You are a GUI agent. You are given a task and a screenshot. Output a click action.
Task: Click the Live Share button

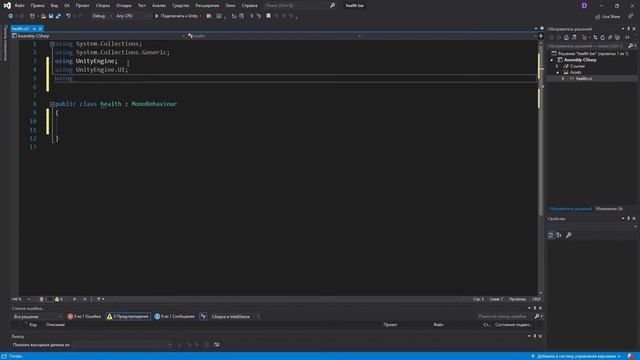(x=608, y=17)
